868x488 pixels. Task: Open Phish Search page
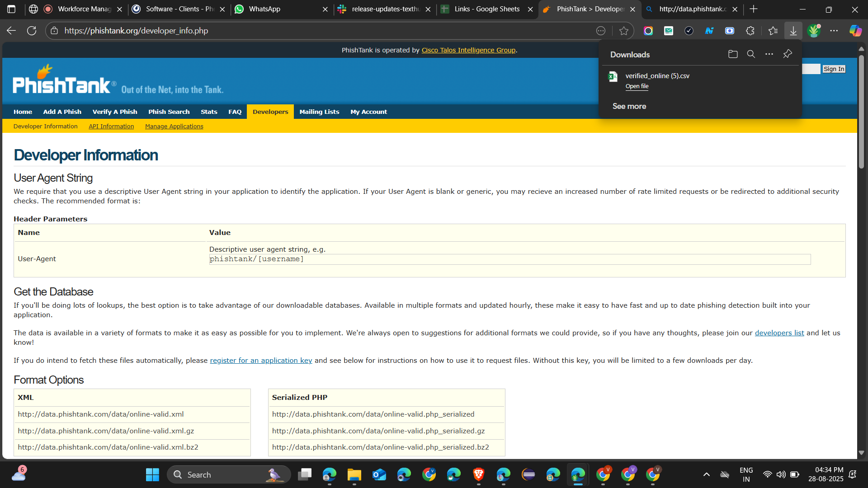169,112
